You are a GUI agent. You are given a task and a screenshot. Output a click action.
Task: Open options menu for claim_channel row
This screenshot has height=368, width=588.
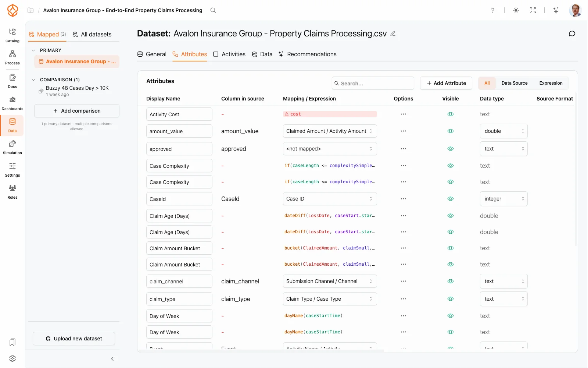tap(404, 281)
